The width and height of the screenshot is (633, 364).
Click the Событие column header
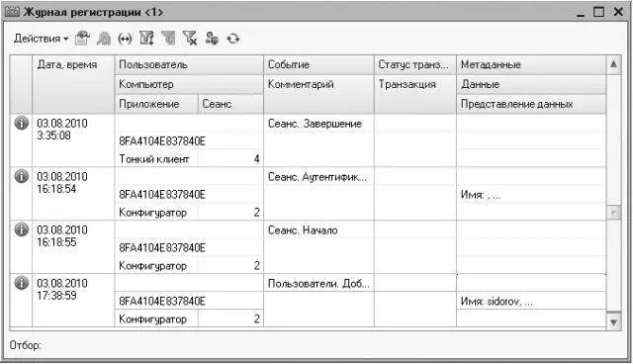tap(318, 64)
